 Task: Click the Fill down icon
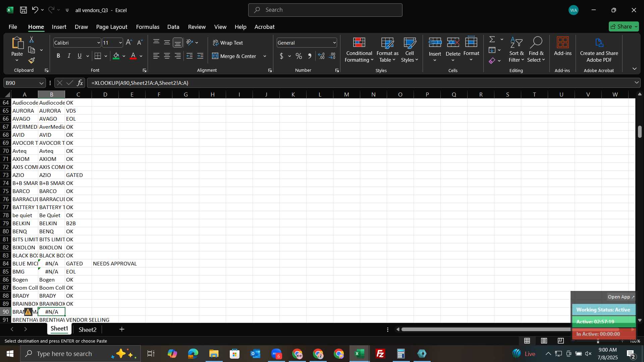tap(492, 50)
